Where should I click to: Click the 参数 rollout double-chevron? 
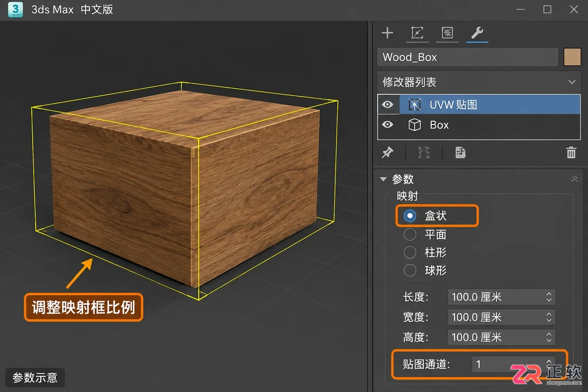click(574, 179)
